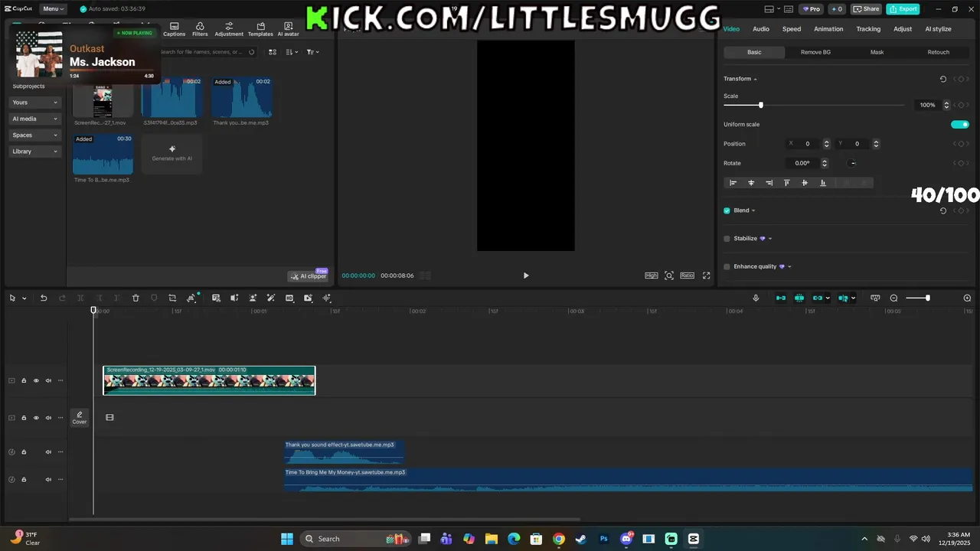The width and height of the screenshot is (980, 551).
Task: Open preview axis options dropdown arrow
Action: [853, 298]
